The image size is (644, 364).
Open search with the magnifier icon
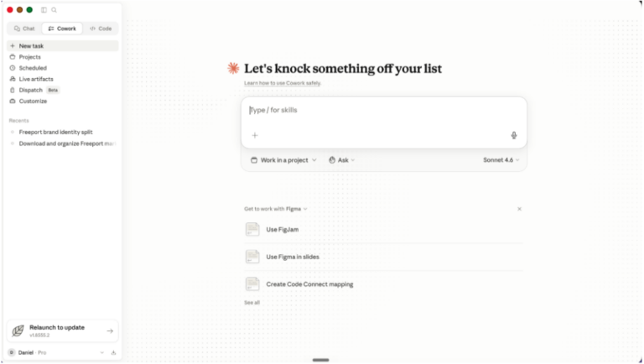54,10
